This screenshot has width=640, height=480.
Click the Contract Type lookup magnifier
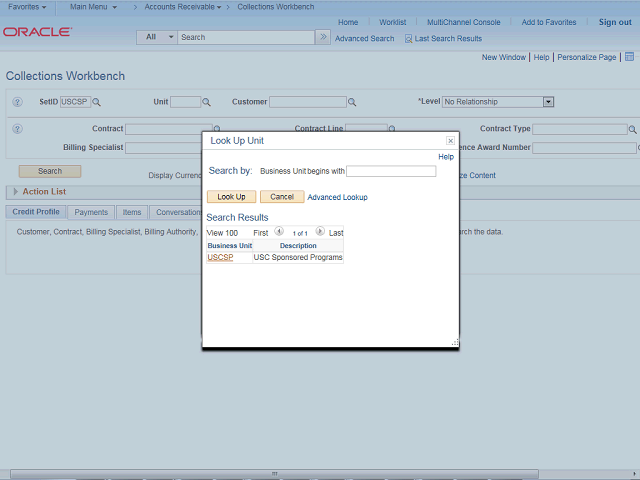[632, 130]
